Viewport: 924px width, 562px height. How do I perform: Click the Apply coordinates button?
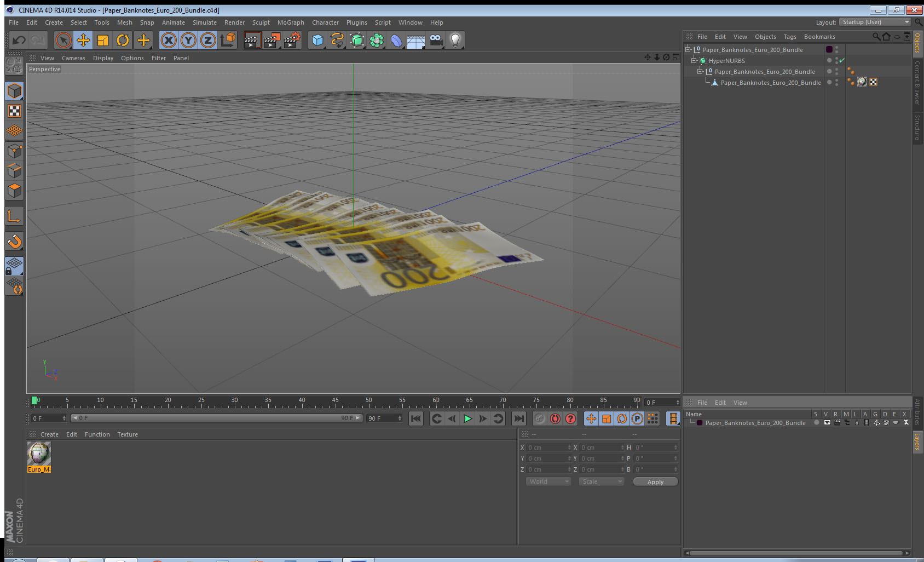pos(655,482)
